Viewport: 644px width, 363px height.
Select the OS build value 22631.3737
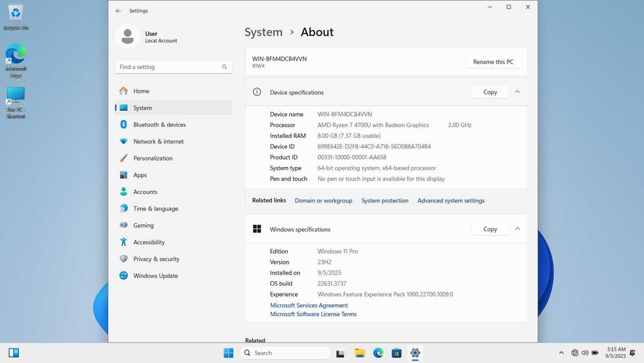coord(332,283)
